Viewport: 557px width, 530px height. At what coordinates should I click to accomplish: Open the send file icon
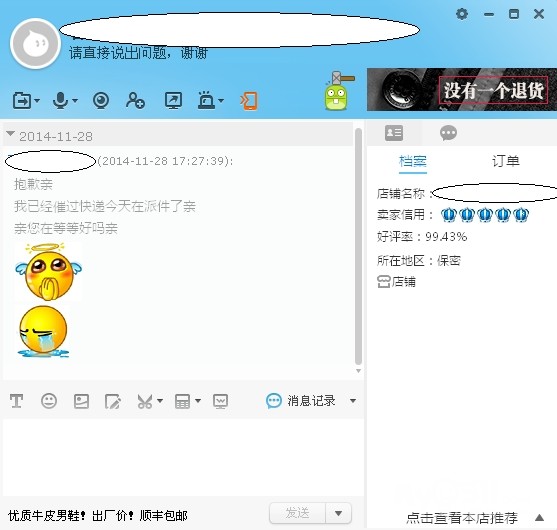point(22,101)
